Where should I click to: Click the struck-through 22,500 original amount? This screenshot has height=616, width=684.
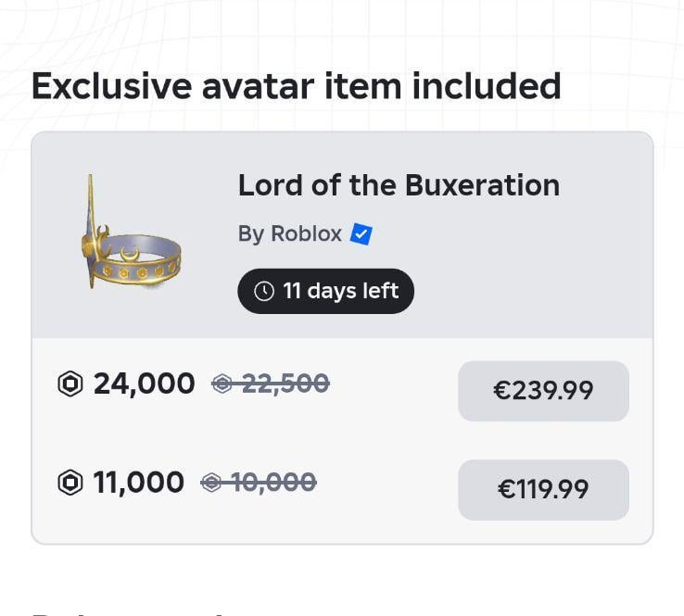pos(285,383)
